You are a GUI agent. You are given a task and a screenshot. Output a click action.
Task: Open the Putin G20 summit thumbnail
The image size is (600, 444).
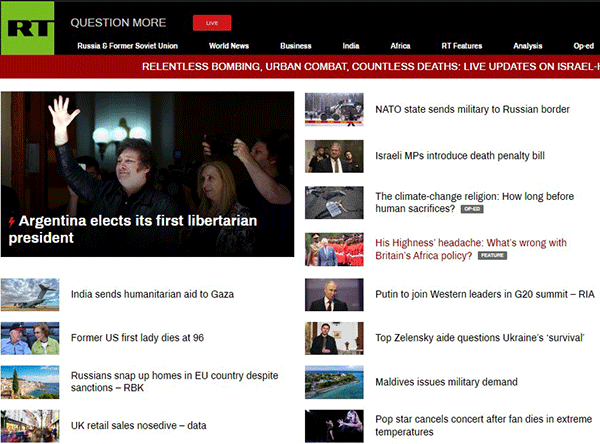tap(334, 294)
